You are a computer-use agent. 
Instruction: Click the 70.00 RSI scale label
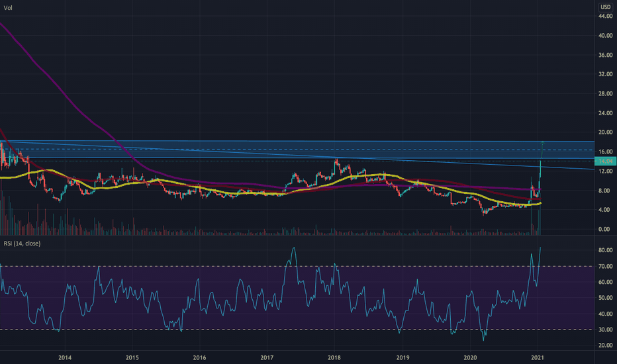[x=605, y=267]
